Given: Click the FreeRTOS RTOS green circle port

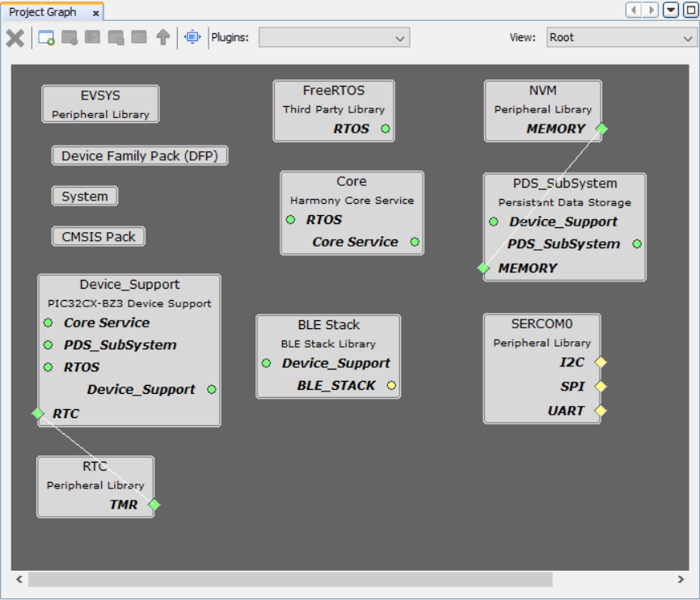Looking at the screenshot, I should pos(386,129).
